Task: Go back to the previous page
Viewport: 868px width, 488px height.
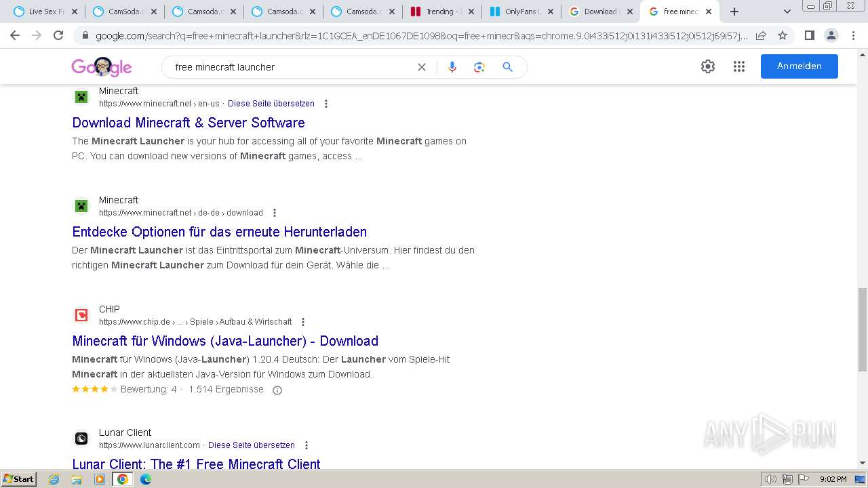Action: [15, 35]
